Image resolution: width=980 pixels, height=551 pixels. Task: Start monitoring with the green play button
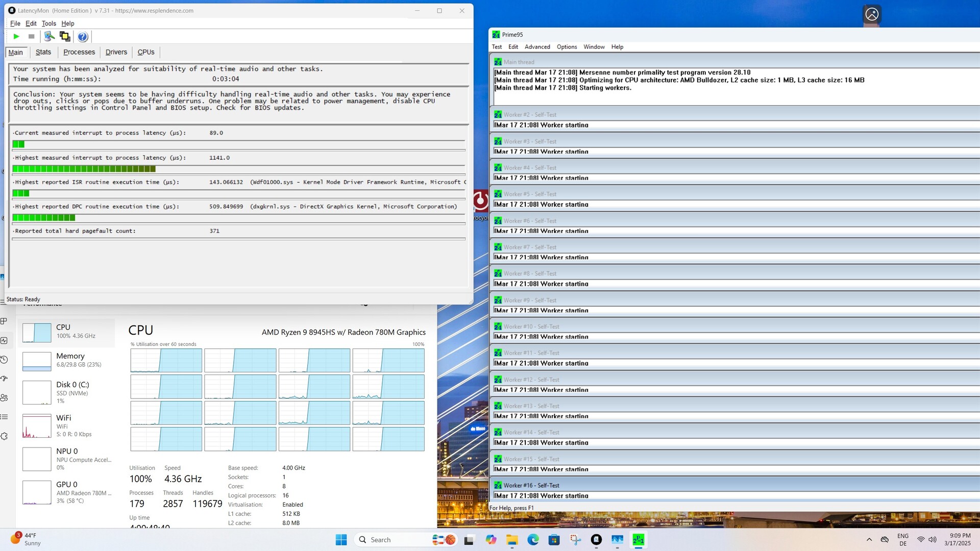pos(16,36)
